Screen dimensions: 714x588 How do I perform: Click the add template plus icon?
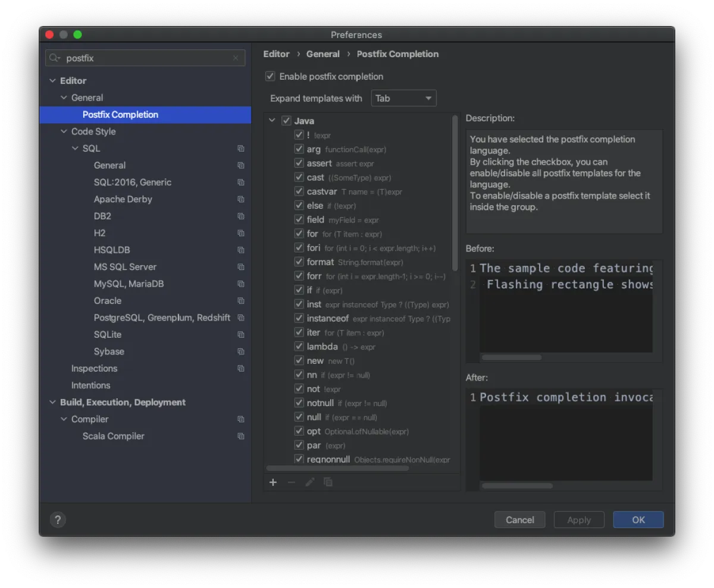(273, 482)
